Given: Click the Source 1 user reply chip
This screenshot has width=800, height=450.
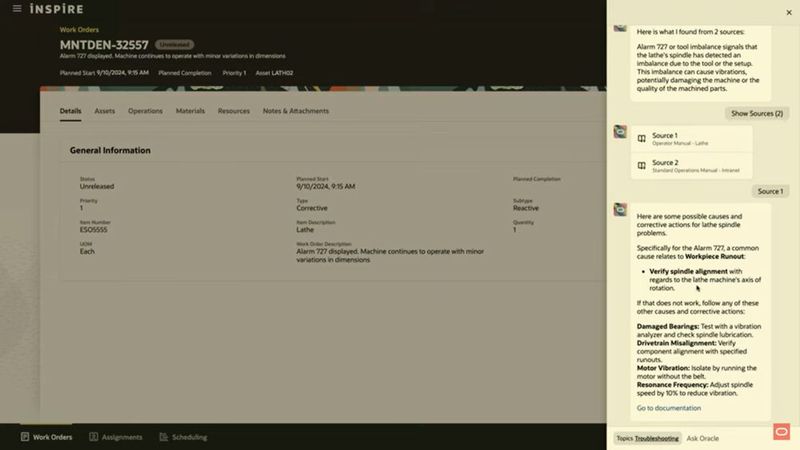Looking at the screenshot, I should tap(770, 191).
